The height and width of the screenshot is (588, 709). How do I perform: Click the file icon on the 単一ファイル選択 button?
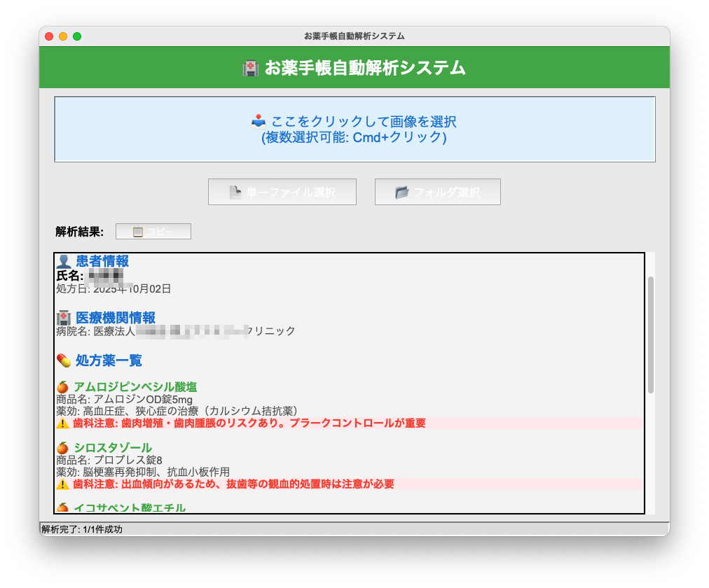pos(235,191)
